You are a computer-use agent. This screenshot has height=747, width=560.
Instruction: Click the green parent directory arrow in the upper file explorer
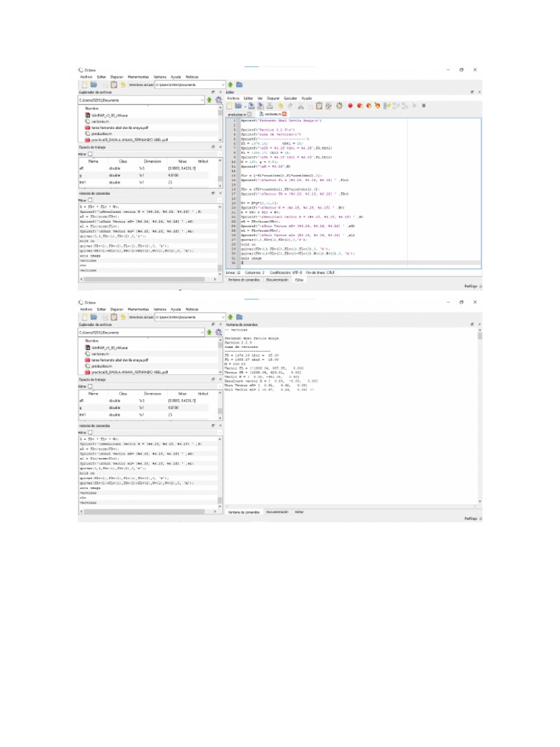(x=209, y=100)
